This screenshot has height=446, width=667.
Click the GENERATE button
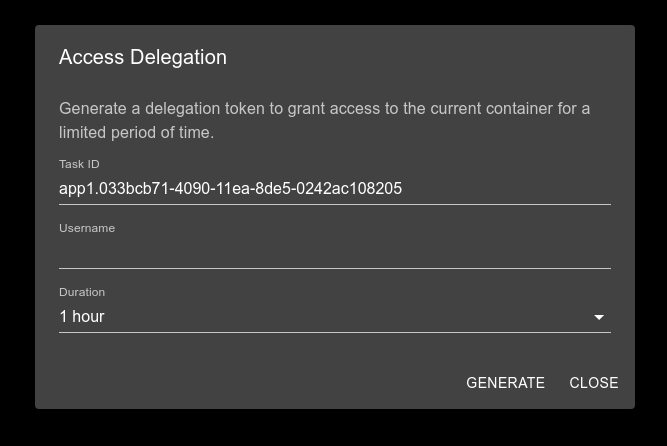(505, 383)
